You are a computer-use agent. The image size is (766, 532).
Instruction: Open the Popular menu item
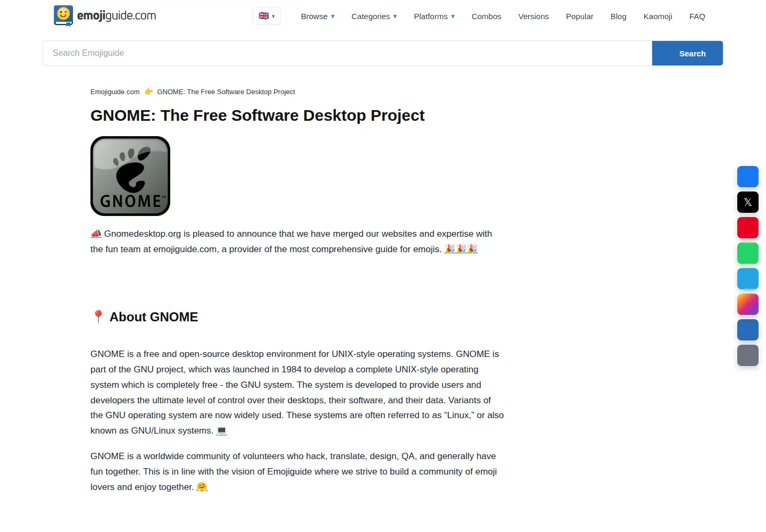[579, 16]
